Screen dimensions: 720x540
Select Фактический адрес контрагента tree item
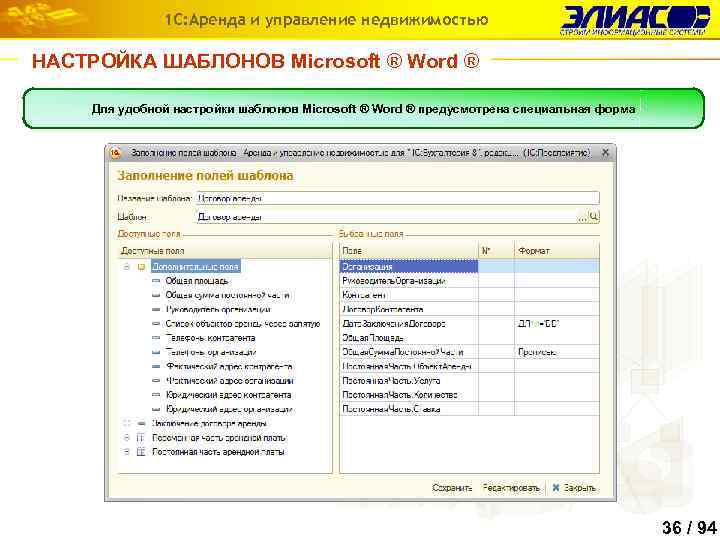tap(229, 366)
